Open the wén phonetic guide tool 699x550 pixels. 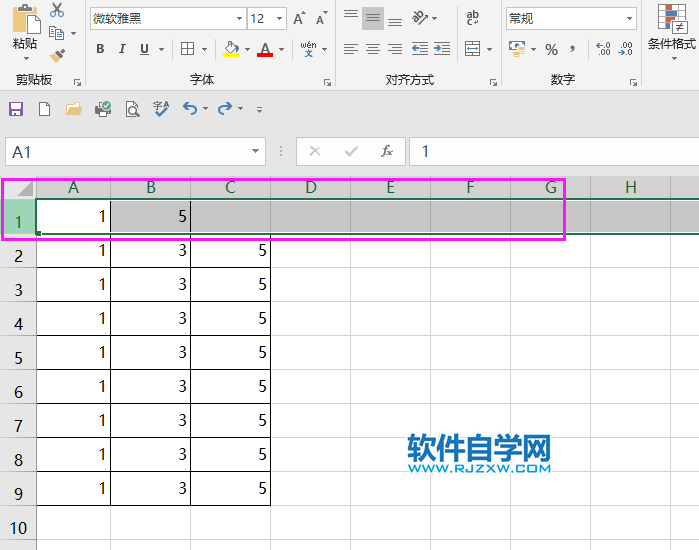click(308, 49)
